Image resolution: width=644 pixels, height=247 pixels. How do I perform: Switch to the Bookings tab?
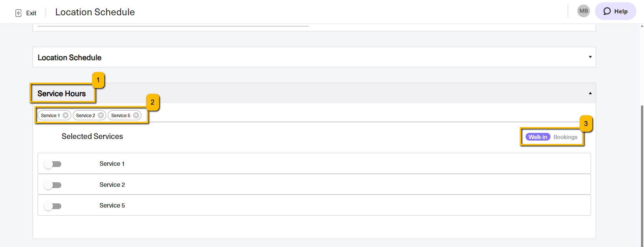pos(565,137)
